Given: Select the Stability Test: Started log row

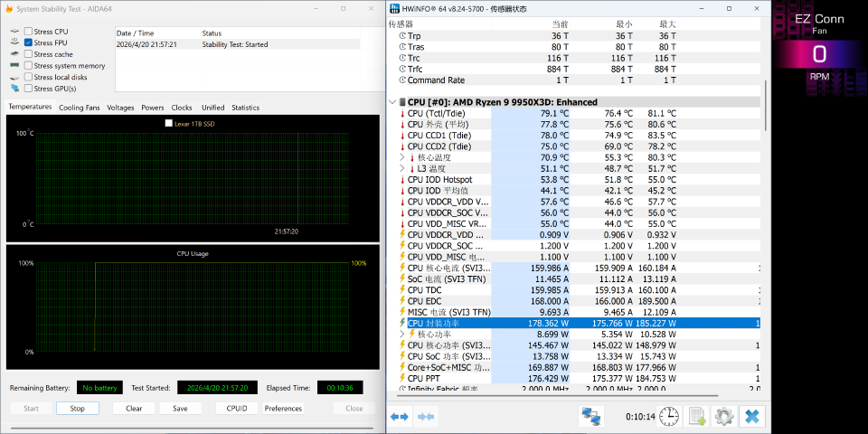Looking at the screenshot, I should point(238,44).
